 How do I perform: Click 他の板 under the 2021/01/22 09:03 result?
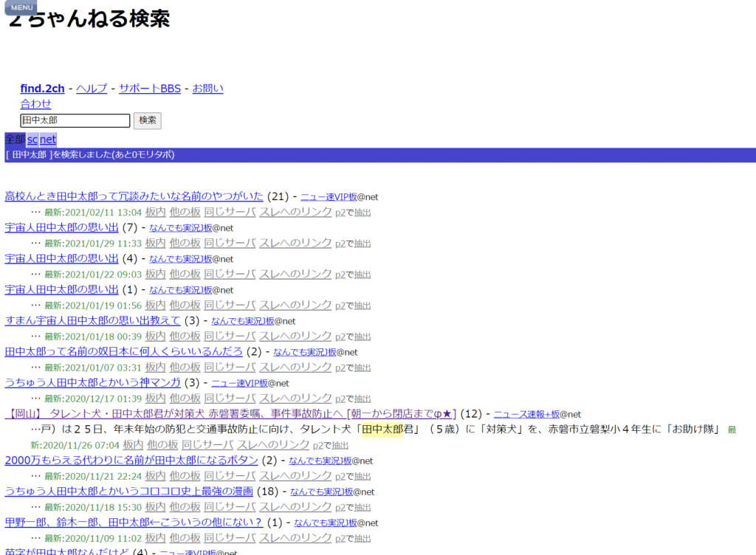185,274
